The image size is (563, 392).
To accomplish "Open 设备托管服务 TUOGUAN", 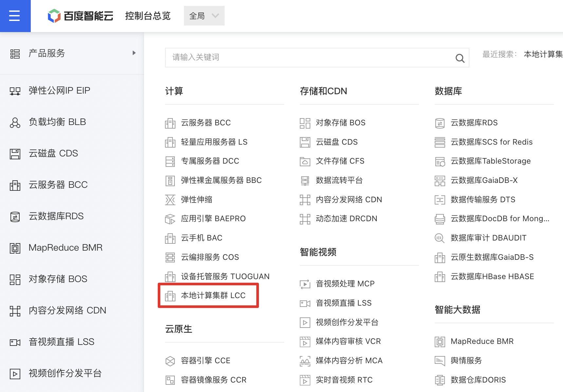I will 225,276.
